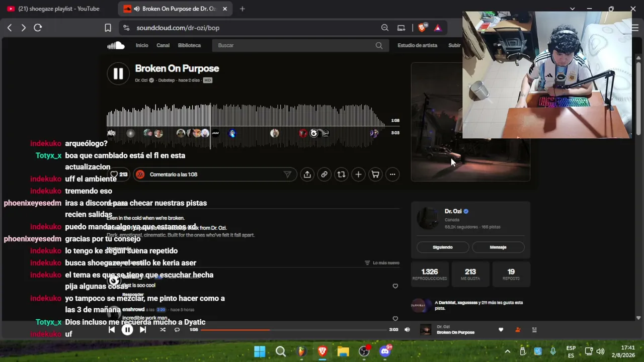Open the play queue list icon
This screenshot has height=362, width=644.
[x=534, y=330]
